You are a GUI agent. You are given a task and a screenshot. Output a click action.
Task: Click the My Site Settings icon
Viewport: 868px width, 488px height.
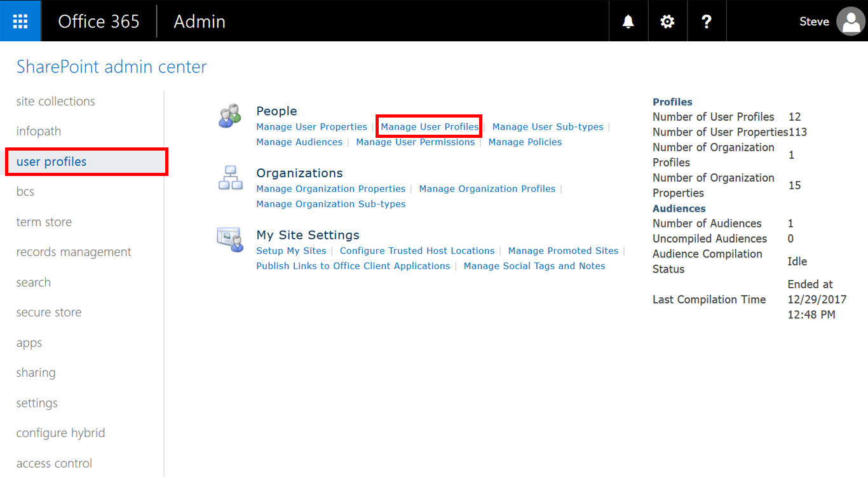pyautogui.click(x=230, y=240)
